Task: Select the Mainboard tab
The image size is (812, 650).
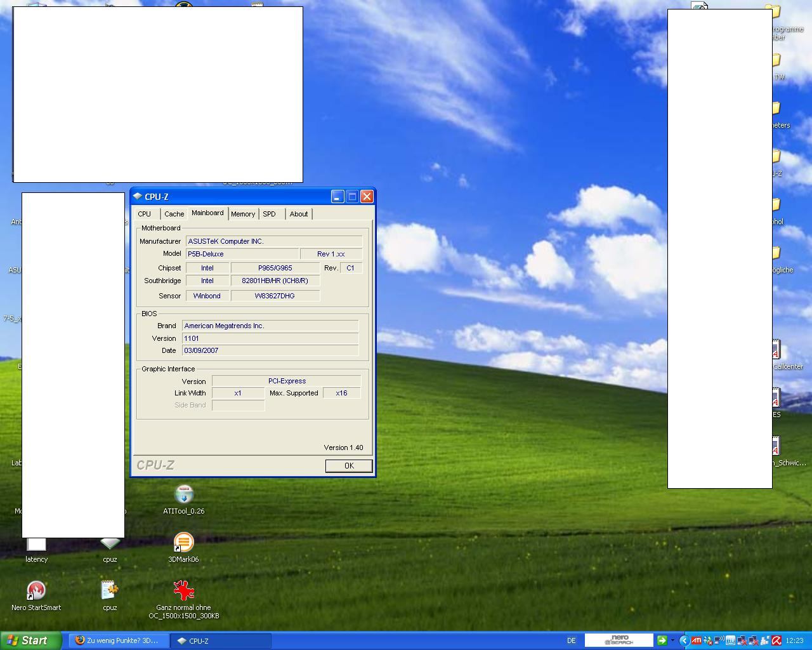Action: 207,213
